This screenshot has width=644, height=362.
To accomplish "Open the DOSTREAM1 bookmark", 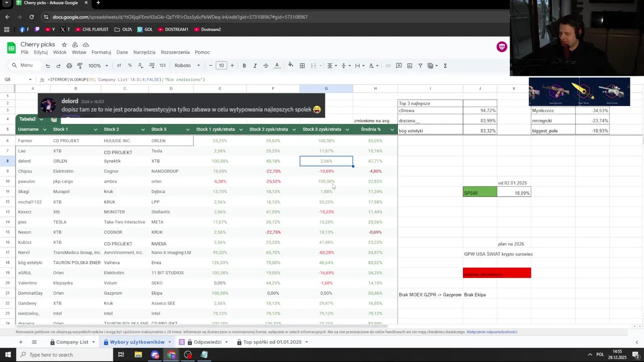I will (x=173, y=29).
